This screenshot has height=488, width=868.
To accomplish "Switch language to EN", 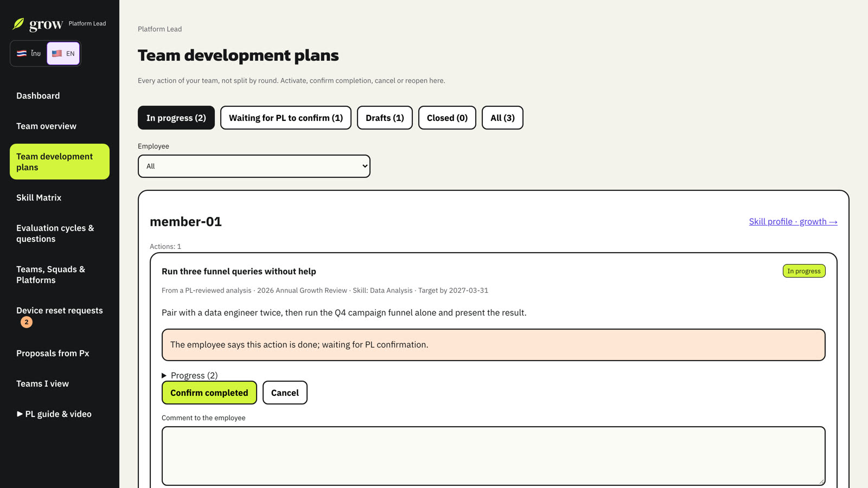I will (x=63, y=53).
